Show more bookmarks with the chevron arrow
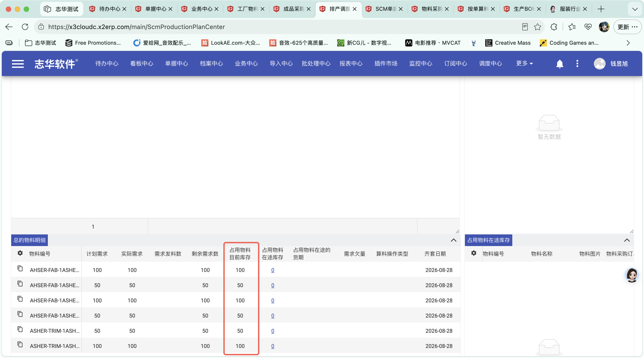This screenshot has width=644, height=358. pyautogui.click(x=628, y=43)
